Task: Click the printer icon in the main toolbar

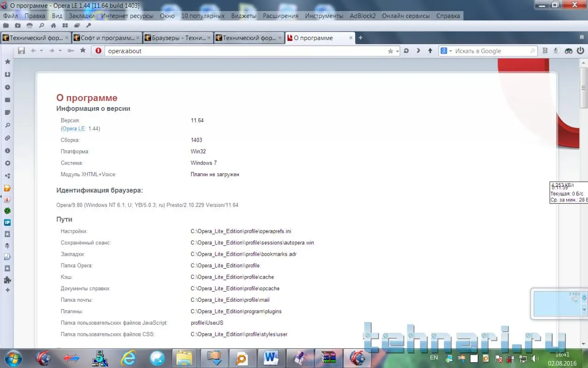Action: click(x=29, y=25)
